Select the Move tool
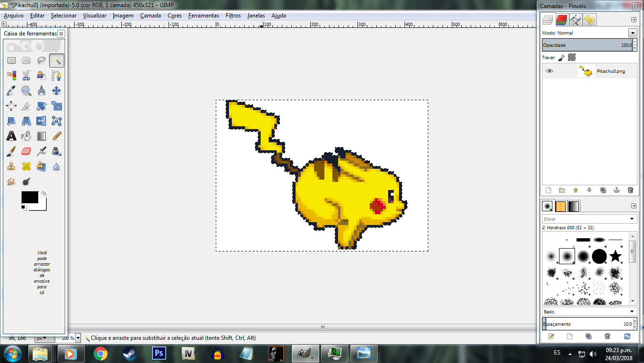This screenshot has width=644, height=363. click(x=57, y=91)
